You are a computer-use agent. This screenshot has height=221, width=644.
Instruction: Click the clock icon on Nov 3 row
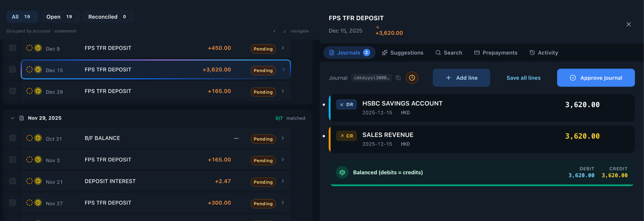[38, 159]
